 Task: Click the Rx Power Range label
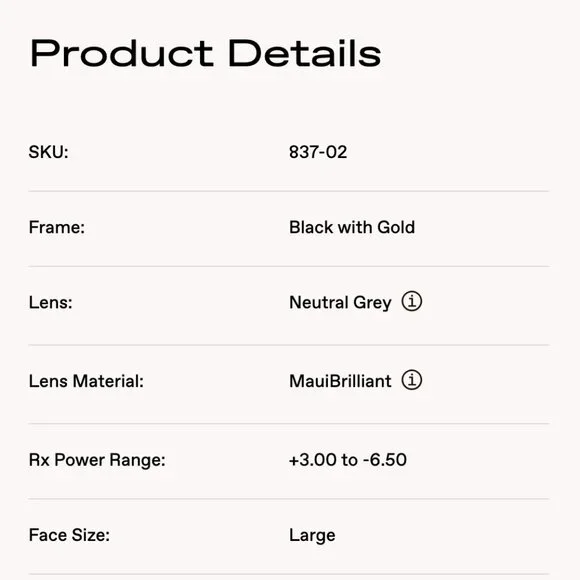point(97,460)
